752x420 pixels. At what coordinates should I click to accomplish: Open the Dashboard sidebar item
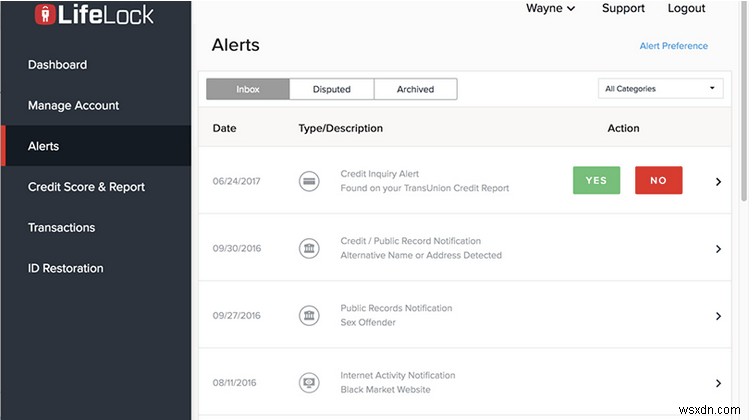57,65
